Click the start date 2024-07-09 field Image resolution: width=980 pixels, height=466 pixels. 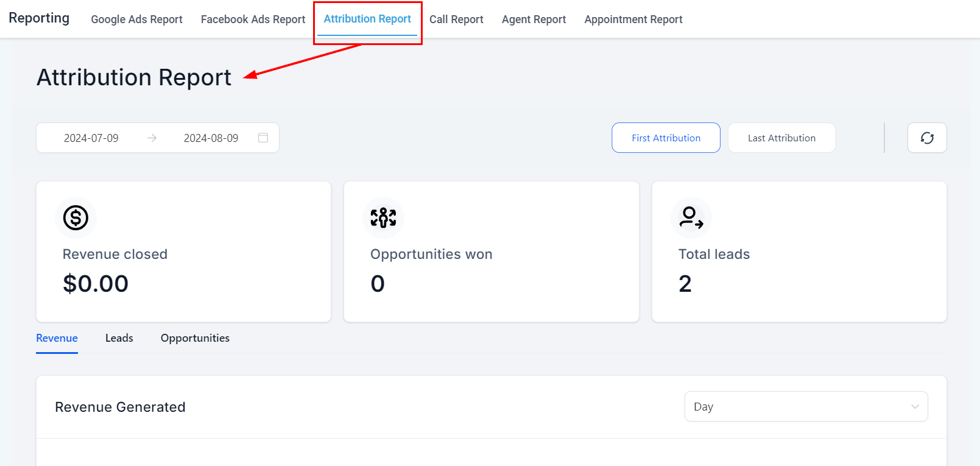pyautogui.click(x=91, y=138)
